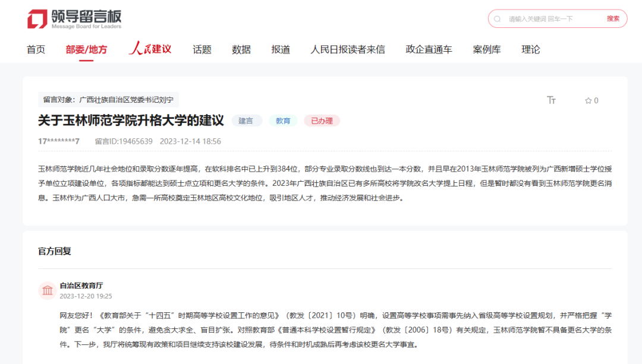Click the 已办理 status tag
The width and height of the screenshot is (642, 364).
point(322,121)
